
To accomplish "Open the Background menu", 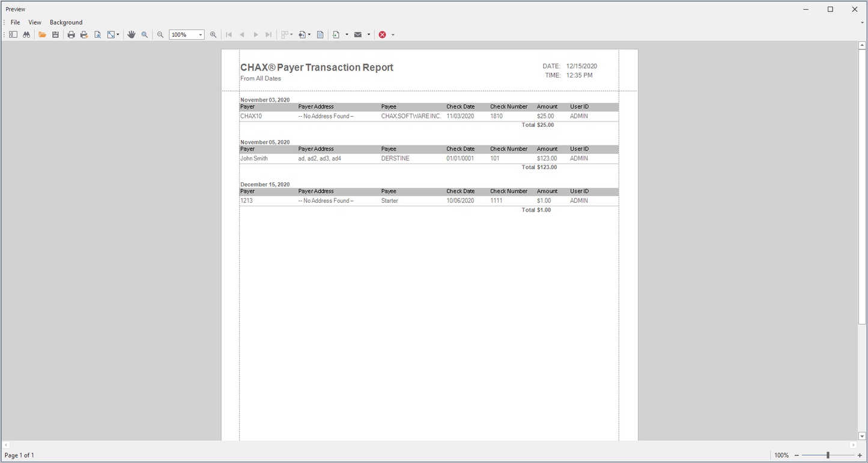I will (66, 22).
